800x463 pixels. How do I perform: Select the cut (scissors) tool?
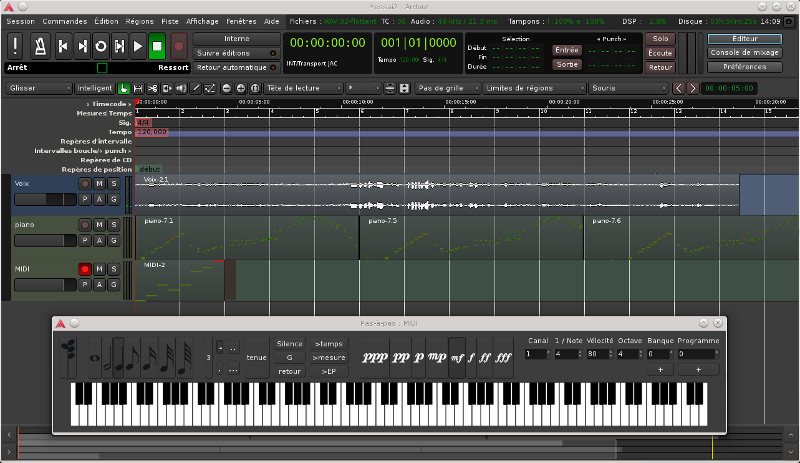[x=151, y=88]
